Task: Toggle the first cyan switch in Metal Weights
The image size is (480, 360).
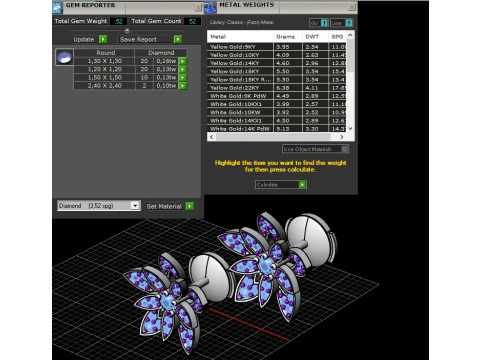Action: pyautogui.click(x=324, y=23)
